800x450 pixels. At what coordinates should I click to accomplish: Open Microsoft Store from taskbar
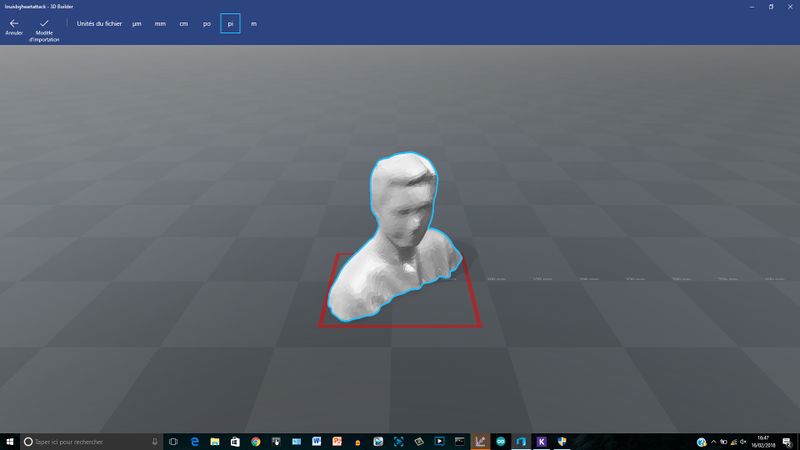[235, 441]
